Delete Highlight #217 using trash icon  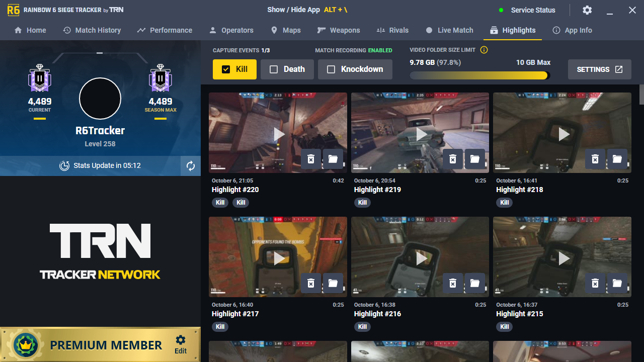click(x=311, y=283)
